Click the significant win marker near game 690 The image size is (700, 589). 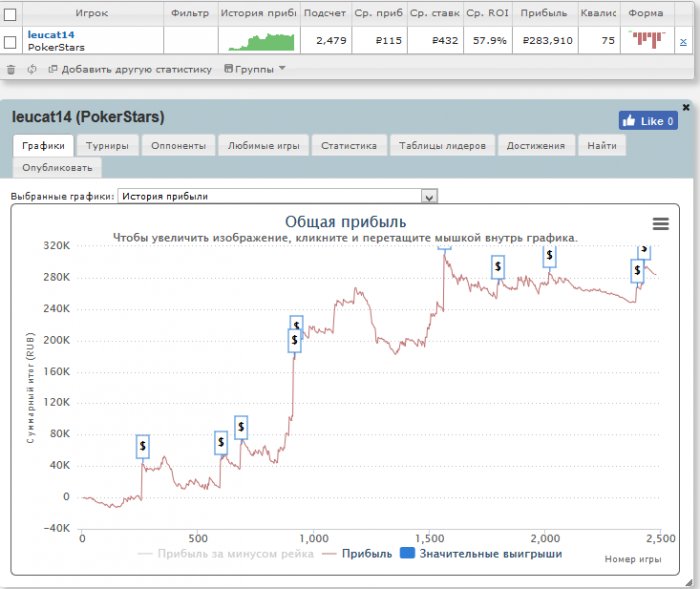click(241, 427)
